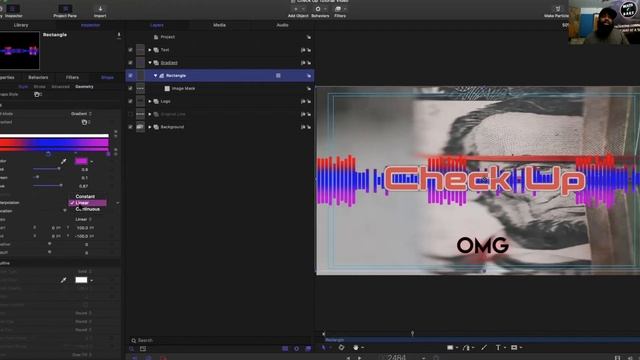This screenshot has height=360, width=640.
Task: Click the Make Particles toolbar icon
Action: tap(557, 11)
